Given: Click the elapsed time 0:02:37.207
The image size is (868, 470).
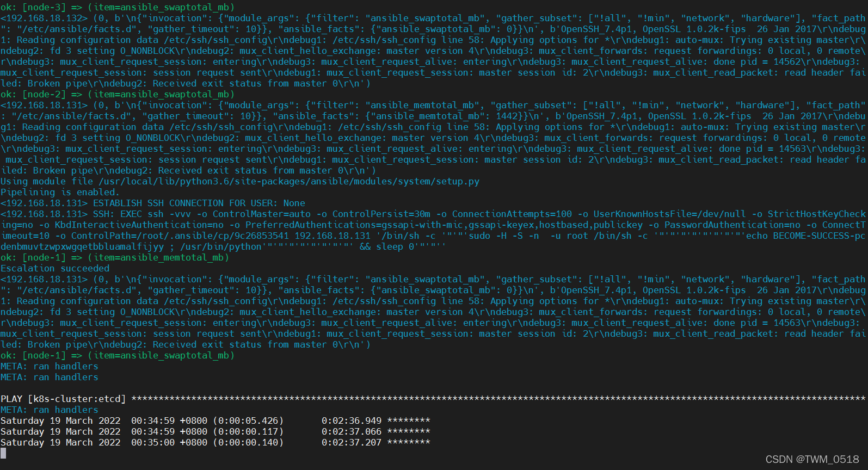Looking at the screenshot, I should (351, 442).
